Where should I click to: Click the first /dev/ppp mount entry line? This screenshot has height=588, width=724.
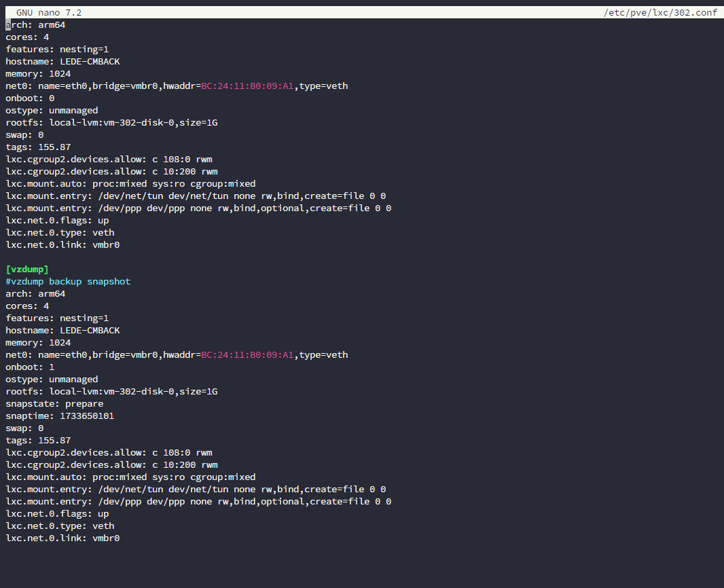click(x=198, y=208)
